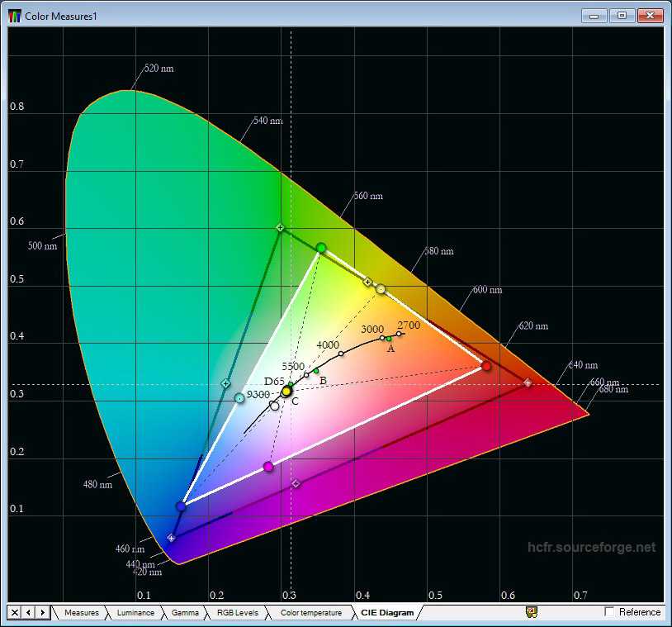Minimize the Color Measures1 window
Image resolution: width=672 pixels, height=627 pixels.
point(594,16)
